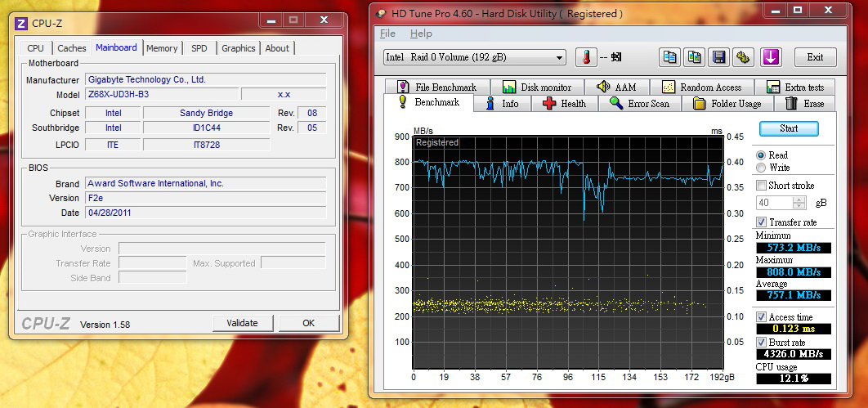Click the IT8728 LPCIO field

[x=207, y=145]
